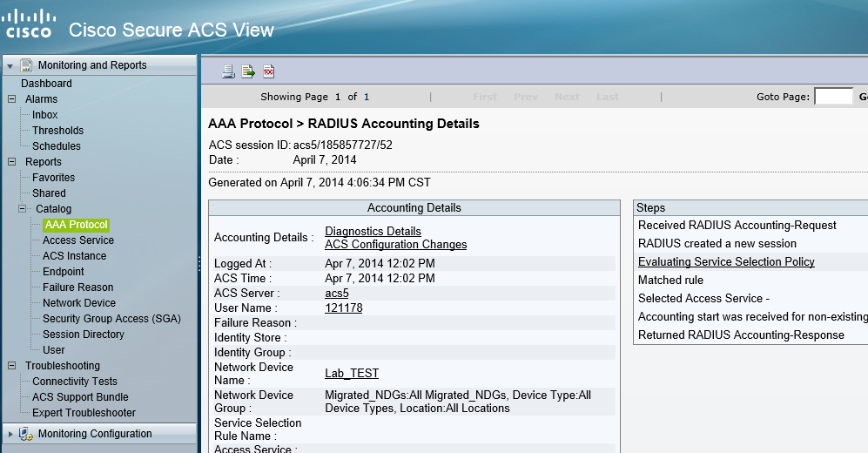Select User in the catalog

point(54,350)
